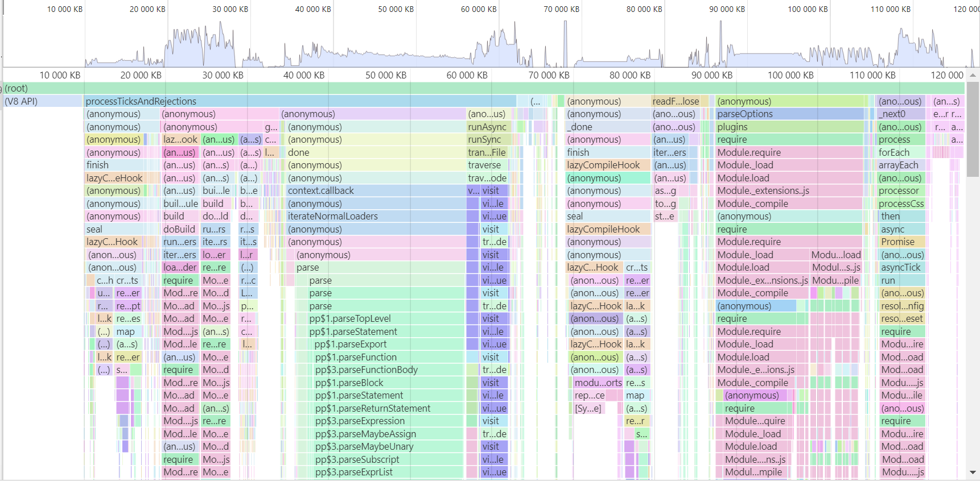Select the Modul...s.js frame

pyautogui.click(x=836, y=267)
